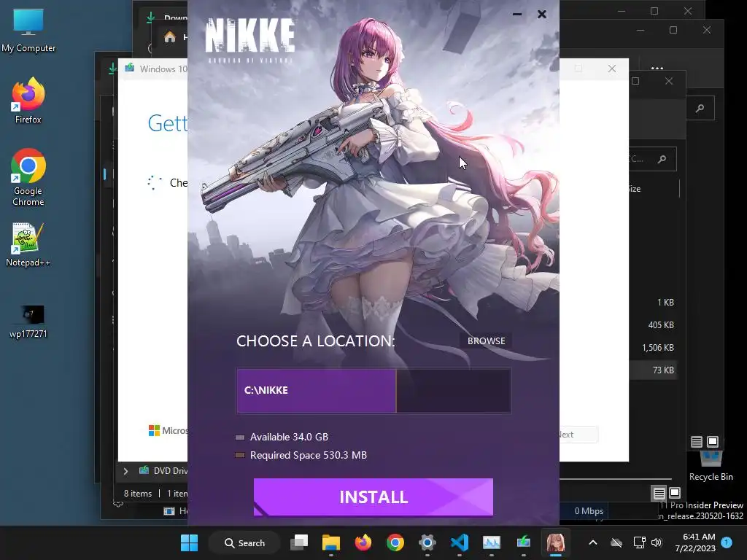Screen dimensions: 747x560
Task: Click the taskbar Search box
Action: pyautogui.click(x=245, y=542)
